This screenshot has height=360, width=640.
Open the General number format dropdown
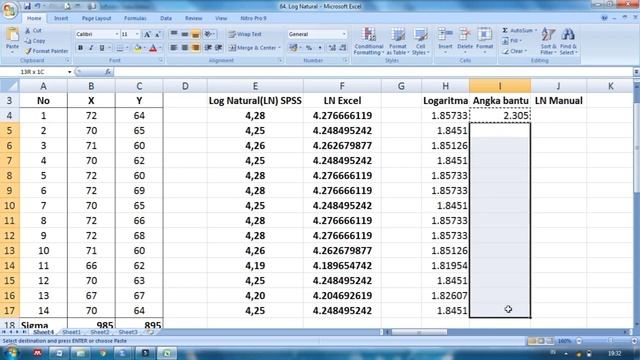[x=344, y=34]
